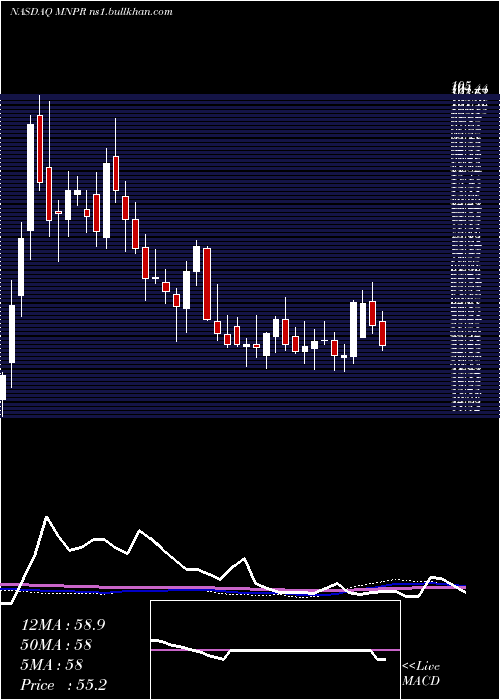Click the Price : 55.2 value
This screenshot has height=700, width=500.
tap(63, 685)
